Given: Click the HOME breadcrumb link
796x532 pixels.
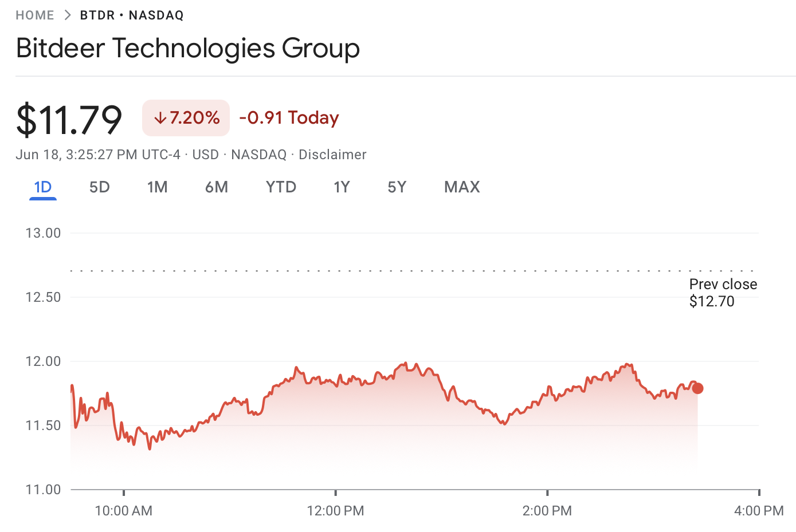Looking at the screenshot, I should 35,15.
